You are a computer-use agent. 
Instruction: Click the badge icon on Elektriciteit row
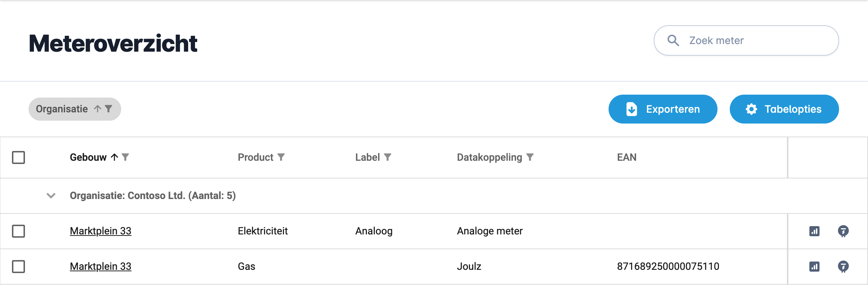click(843, 231)
